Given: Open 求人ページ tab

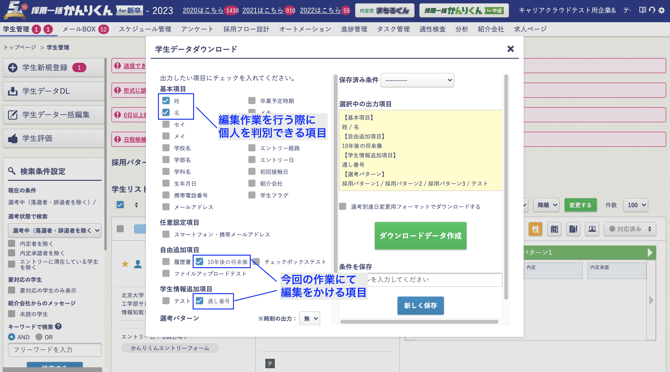Looking at the screenshot, I should 530,29.
